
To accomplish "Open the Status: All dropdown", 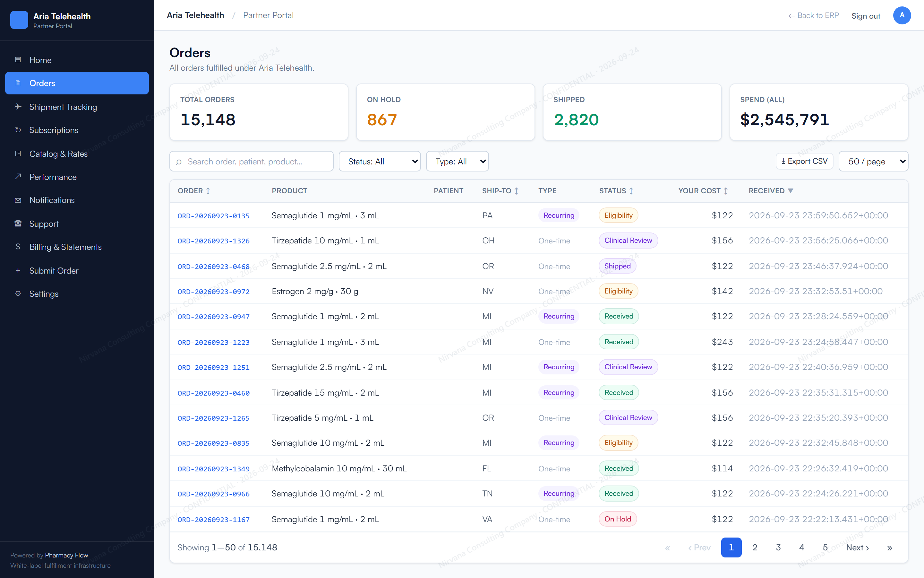I will tap(380, 161).
